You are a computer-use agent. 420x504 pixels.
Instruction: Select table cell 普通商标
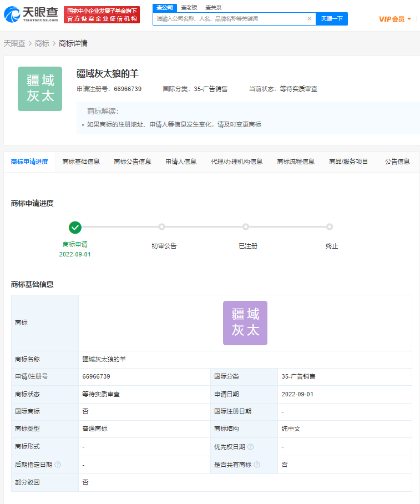[x=95, y=429]
